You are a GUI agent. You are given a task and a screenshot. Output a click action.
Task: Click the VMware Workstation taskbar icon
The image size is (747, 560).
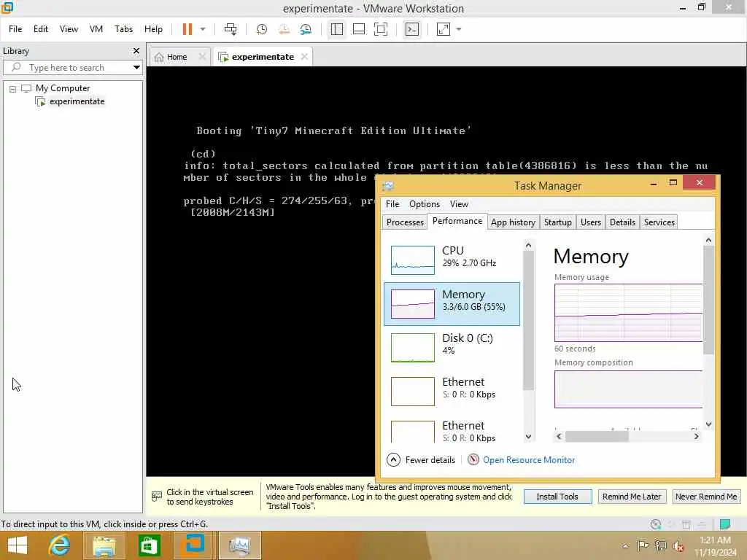pyautogui.click(x=194, y=545)
